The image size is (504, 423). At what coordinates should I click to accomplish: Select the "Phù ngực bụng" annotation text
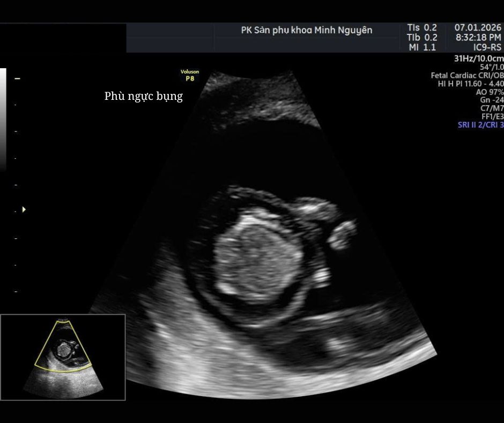tap(143, 97)
